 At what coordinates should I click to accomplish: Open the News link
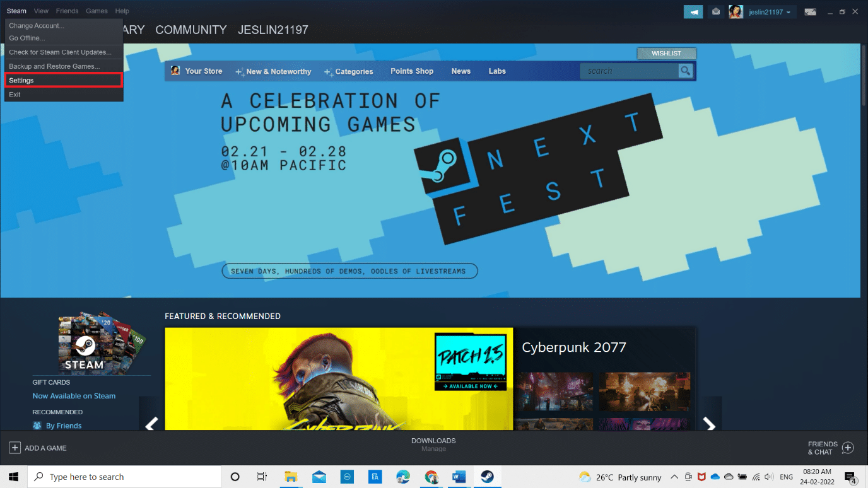pos(461,71)
